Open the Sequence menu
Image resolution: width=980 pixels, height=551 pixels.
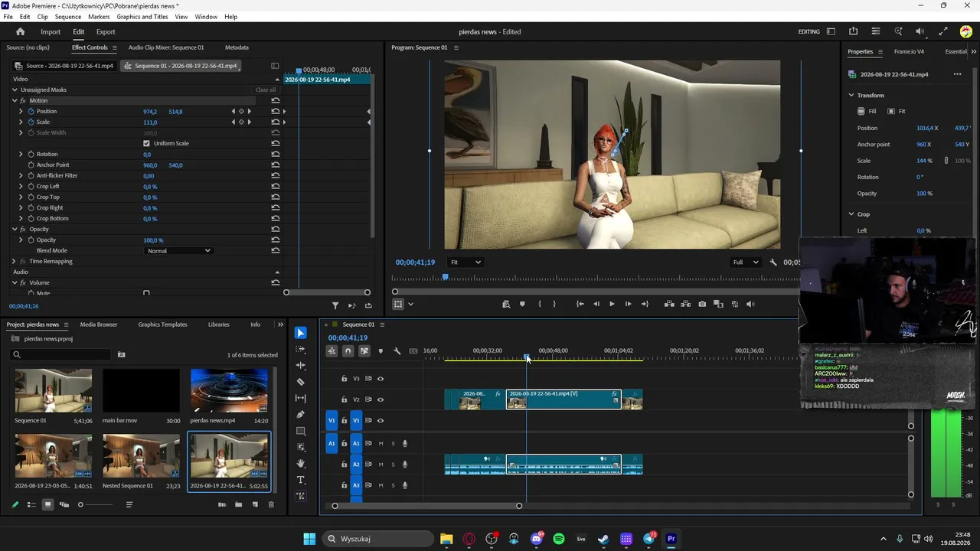point(68,17)
